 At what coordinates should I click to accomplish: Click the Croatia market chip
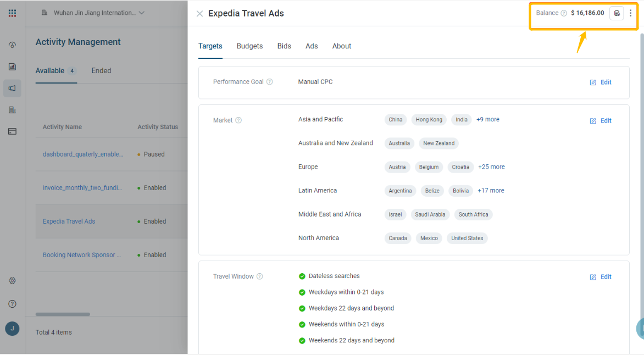pos(460,167)
